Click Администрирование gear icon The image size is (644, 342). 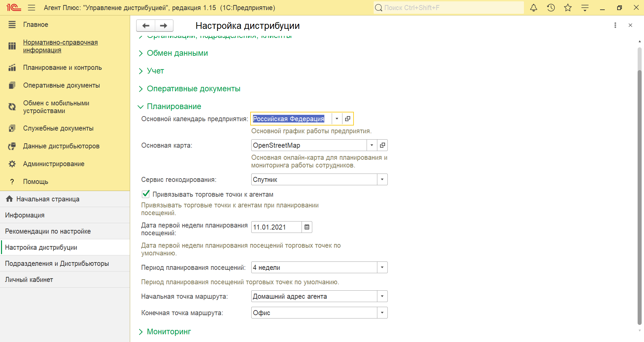(12, 164)
